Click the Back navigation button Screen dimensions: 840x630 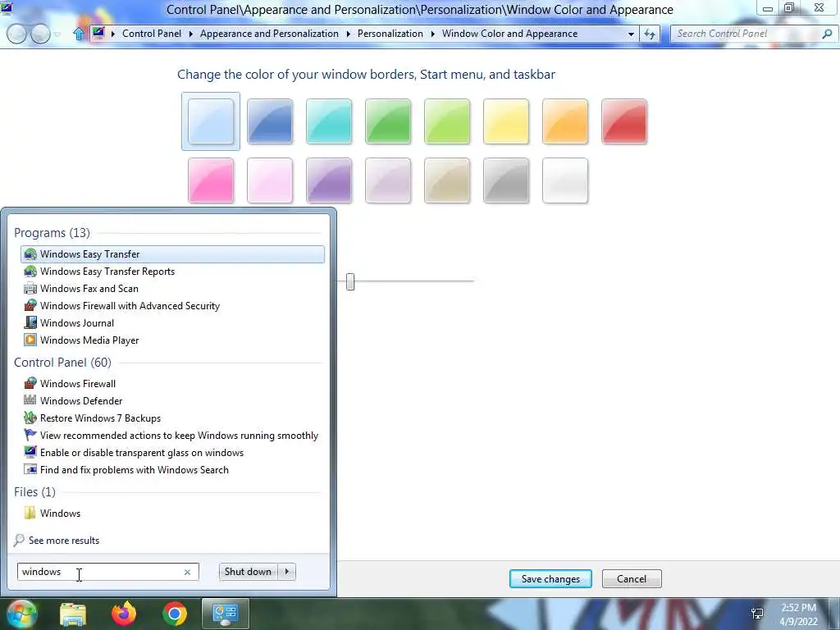click(16, 34)
